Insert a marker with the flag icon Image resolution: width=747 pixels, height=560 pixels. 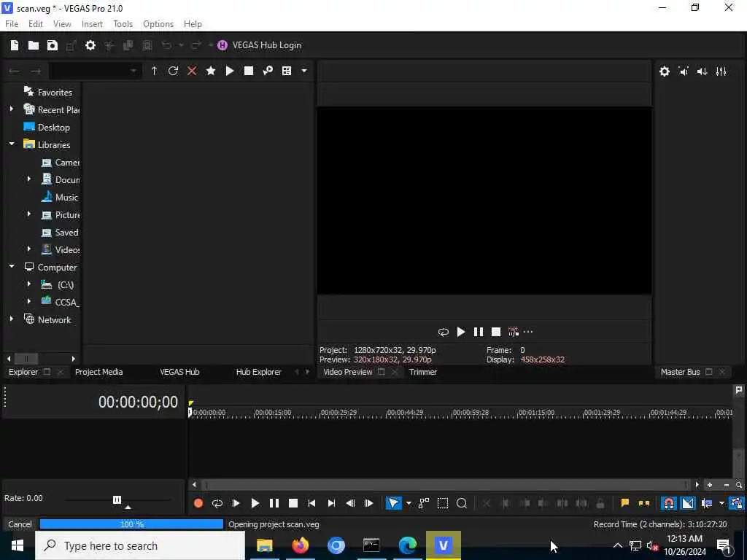[x=624, y=503]
